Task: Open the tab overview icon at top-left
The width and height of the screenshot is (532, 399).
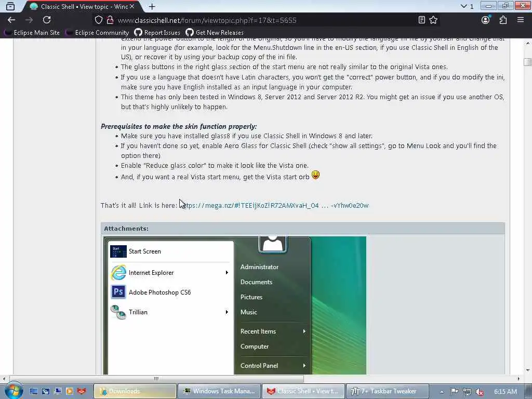Action: point(10,6)
